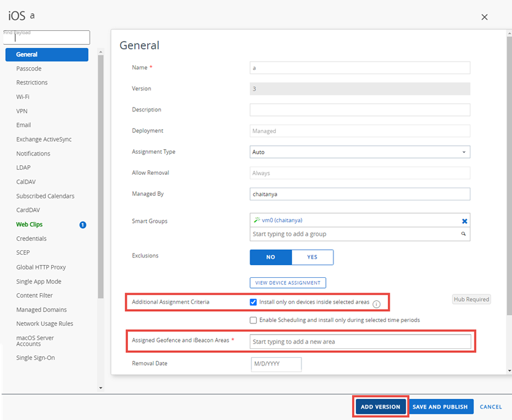Open the macOS Server Accounts payload

coord(35,341)
